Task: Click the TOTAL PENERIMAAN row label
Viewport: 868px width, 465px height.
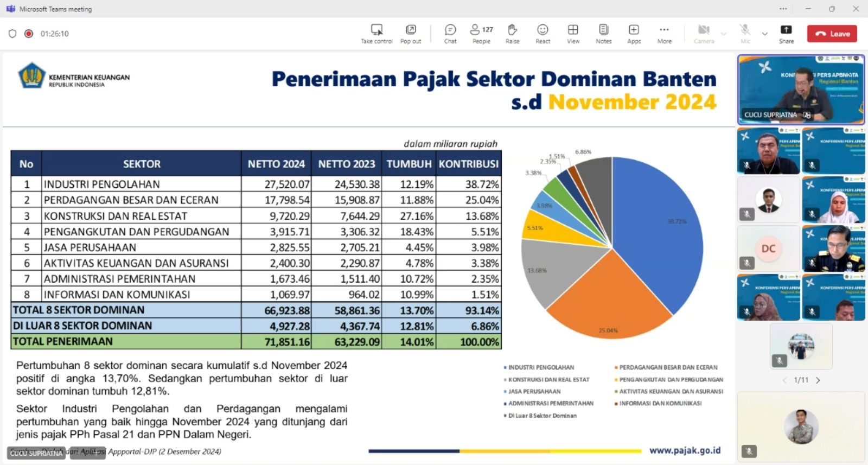Action: pyautogui.click(x=63, y=341)
